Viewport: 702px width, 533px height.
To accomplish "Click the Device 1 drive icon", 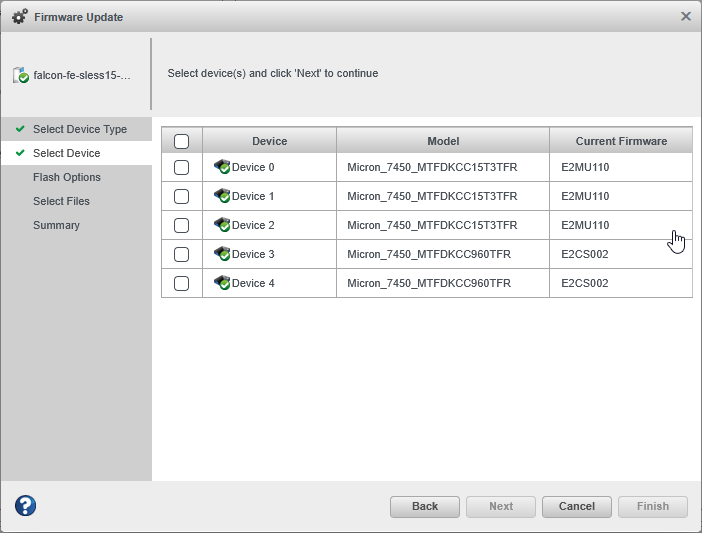I will [x=222, y=196].
